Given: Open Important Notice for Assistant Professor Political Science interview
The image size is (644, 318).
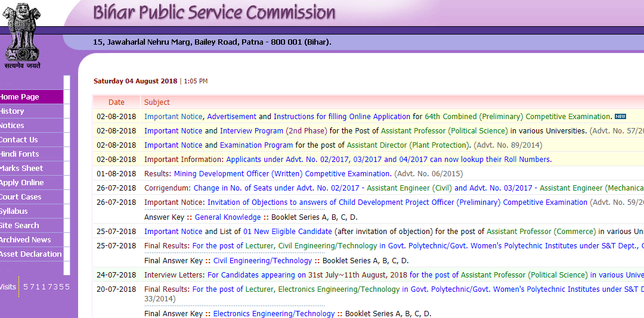Looking at the screenshot, I should pyautogui.click(x=173, y=131).
